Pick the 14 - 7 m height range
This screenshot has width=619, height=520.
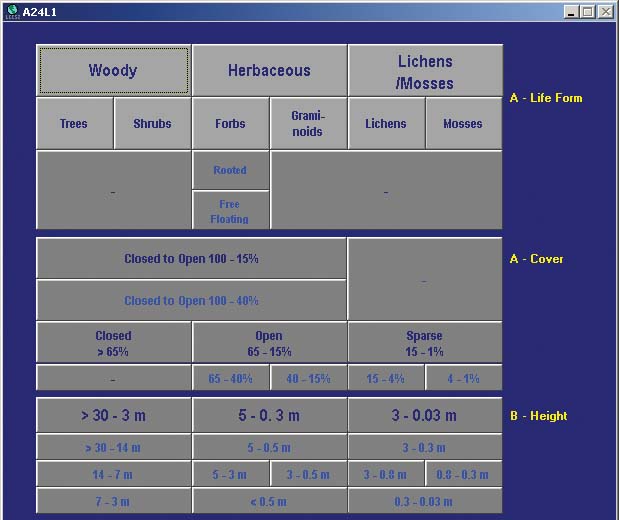[x=113, y=475]
